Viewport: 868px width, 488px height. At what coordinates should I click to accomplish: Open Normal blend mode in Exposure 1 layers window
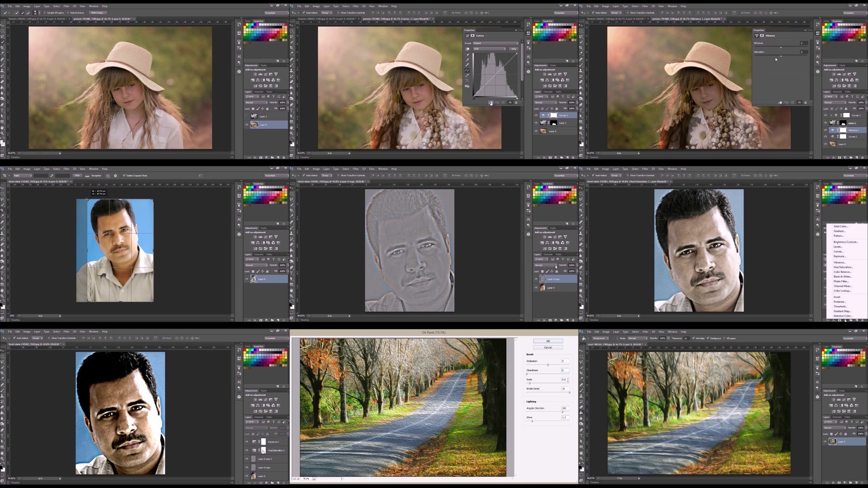pos(257,428)
